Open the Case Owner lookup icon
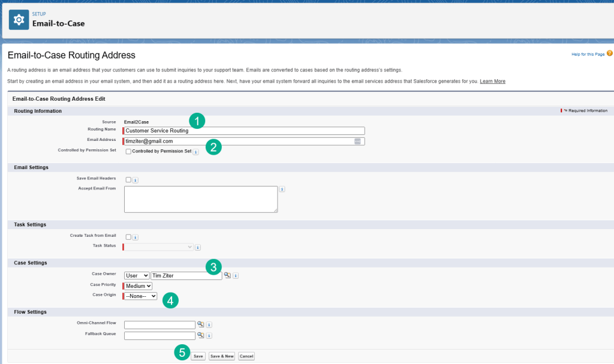 228,276
